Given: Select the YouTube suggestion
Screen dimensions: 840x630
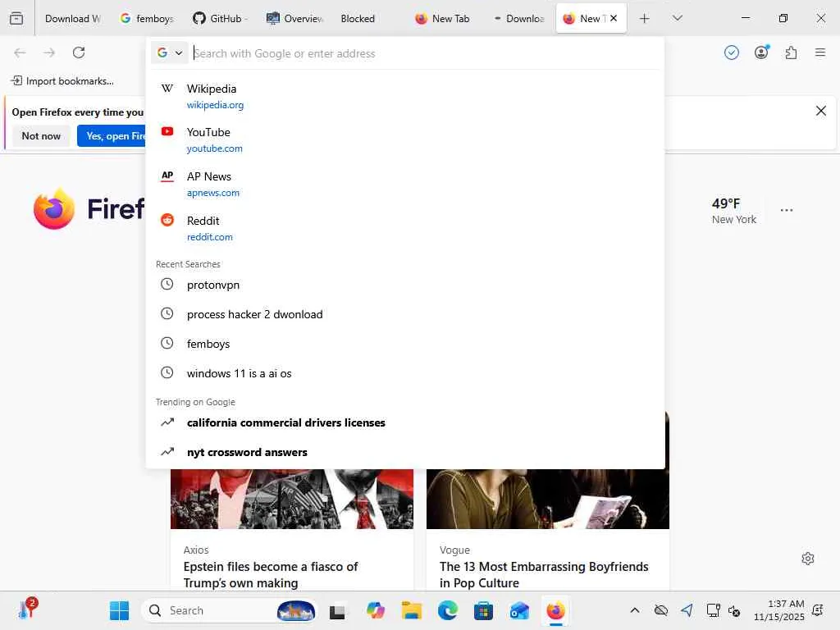Looking at the screenshot, I should point(405,139).
